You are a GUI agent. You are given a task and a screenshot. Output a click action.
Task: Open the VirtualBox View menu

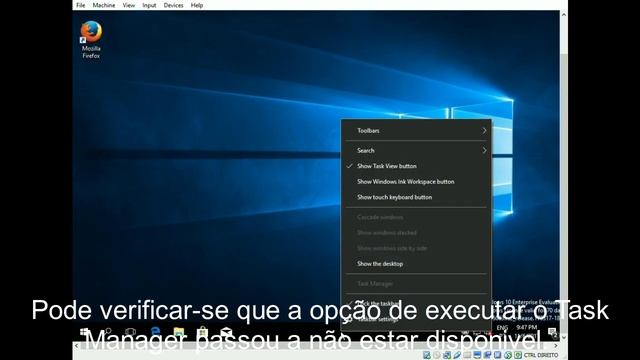pos(129,5)
